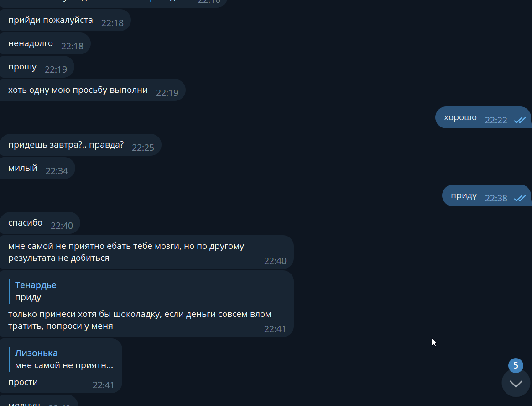Select the outgoing message 'приду' bubble

pos(486,195)
